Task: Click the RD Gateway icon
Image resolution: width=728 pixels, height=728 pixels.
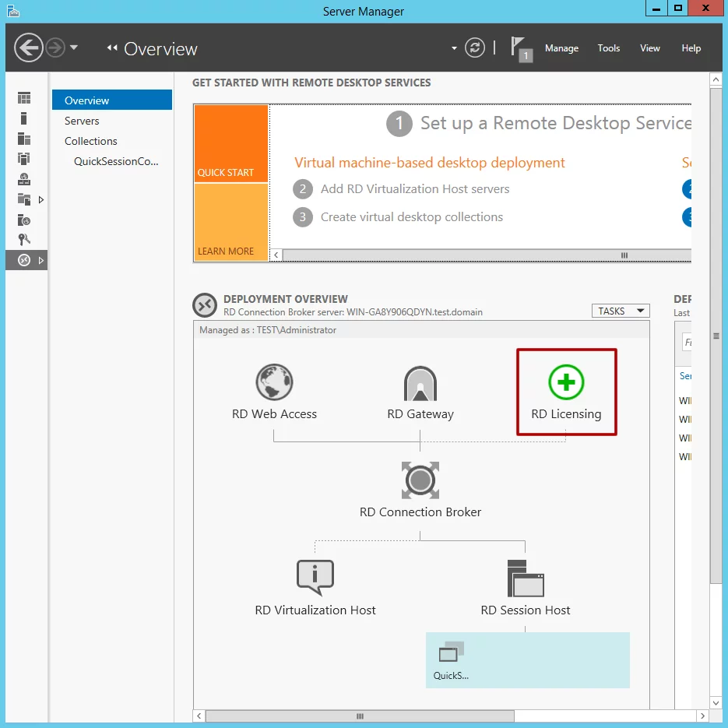Action: [420, 384]
